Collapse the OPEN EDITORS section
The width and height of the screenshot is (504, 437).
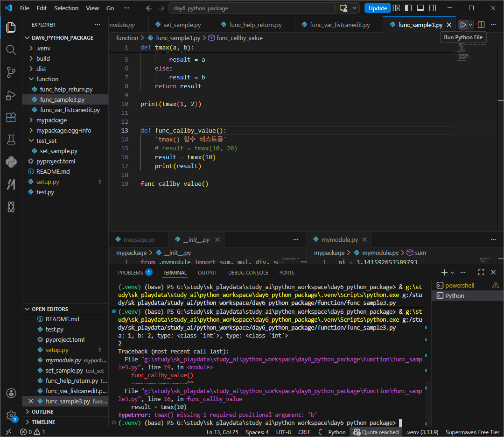(65, 309)
